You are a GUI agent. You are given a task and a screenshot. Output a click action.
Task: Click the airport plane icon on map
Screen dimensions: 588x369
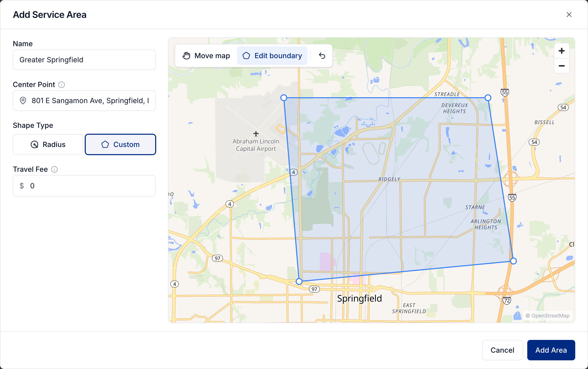[256, 134]
